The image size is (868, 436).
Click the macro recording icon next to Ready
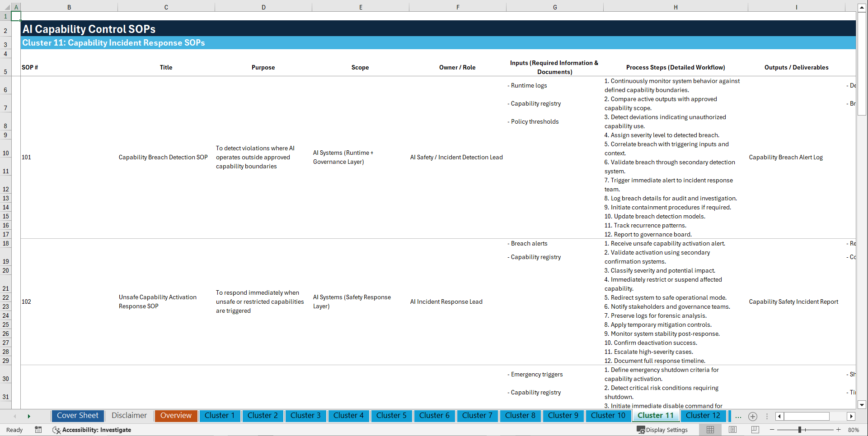tap(38, 430)
